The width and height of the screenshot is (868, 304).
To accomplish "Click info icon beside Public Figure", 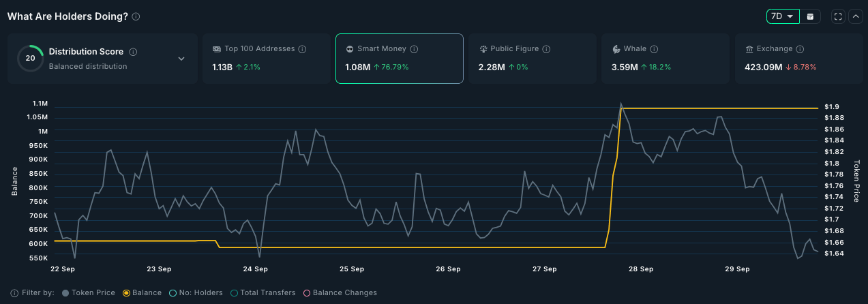I will click(547, 49).
